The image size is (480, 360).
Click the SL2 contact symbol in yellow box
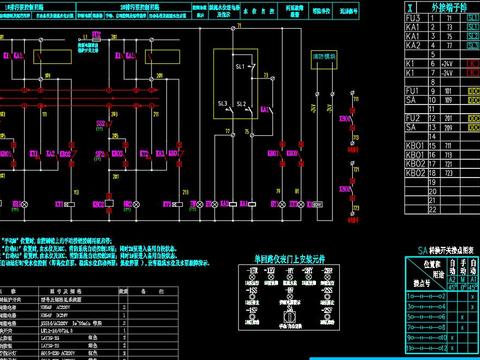coord(251,110)
